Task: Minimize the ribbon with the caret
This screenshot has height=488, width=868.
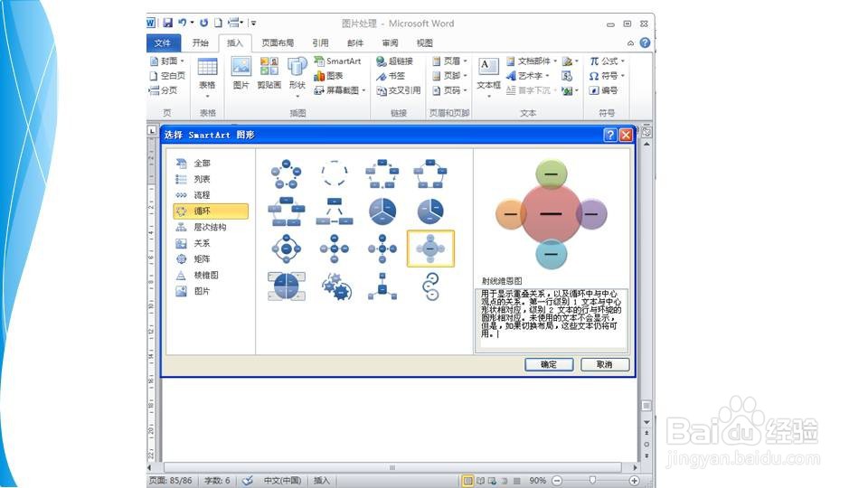Action: pyautogui.click(x=630, y=43)
